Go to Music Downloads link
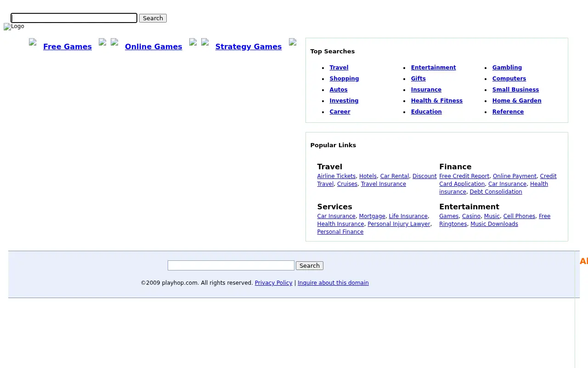Screen dimensions: 588x368 click(x=494, y=224)
